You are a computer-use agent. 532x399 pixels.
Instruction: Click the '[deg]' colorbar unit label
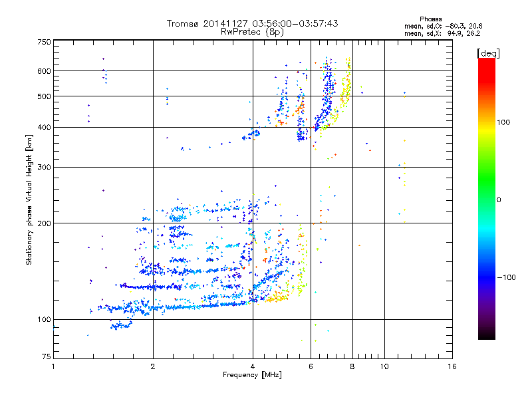pyautogui.click(x=488, y=53)
